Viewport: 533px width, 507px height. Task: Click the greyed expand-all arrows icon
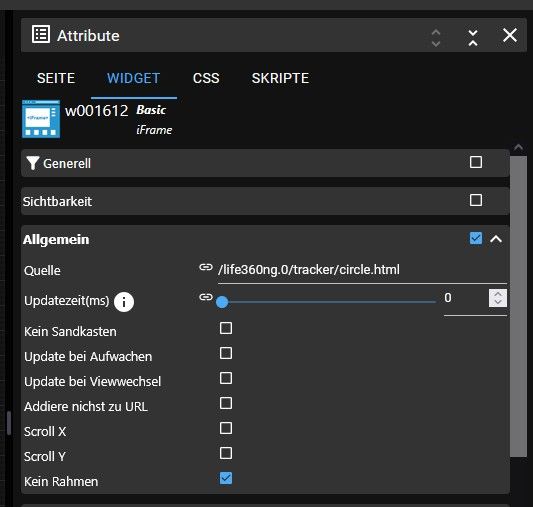pyautogui.click(x=436, y=38)
